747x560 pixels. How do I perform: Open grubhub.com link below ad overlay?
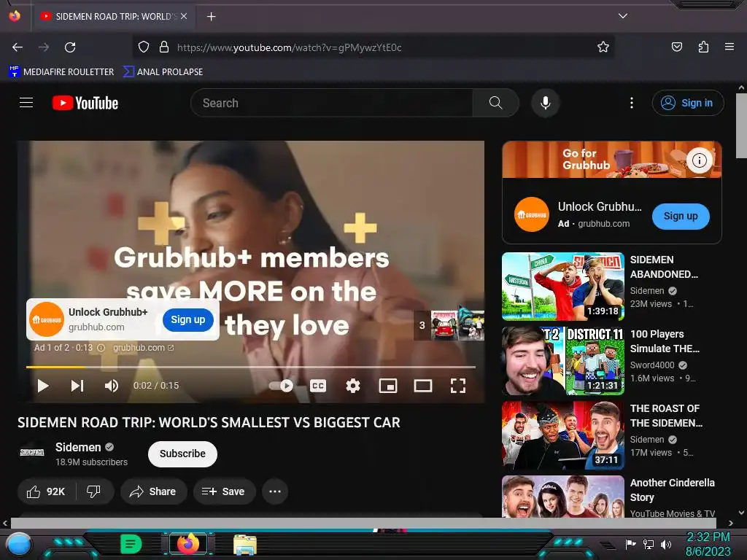(x=144, y=348)
